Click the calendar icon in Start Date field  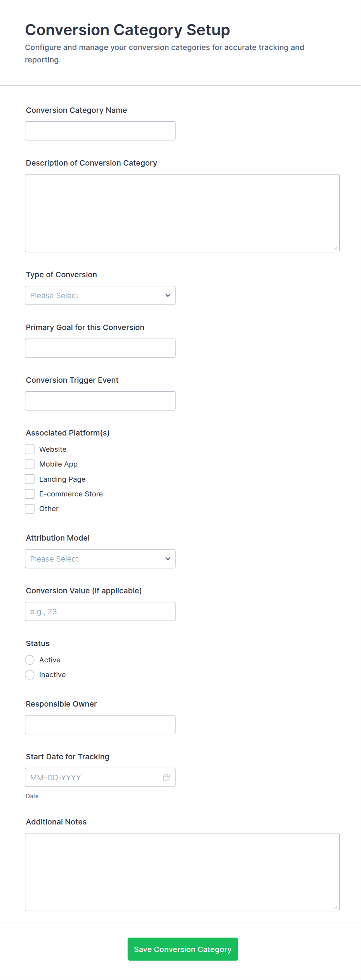167,777
